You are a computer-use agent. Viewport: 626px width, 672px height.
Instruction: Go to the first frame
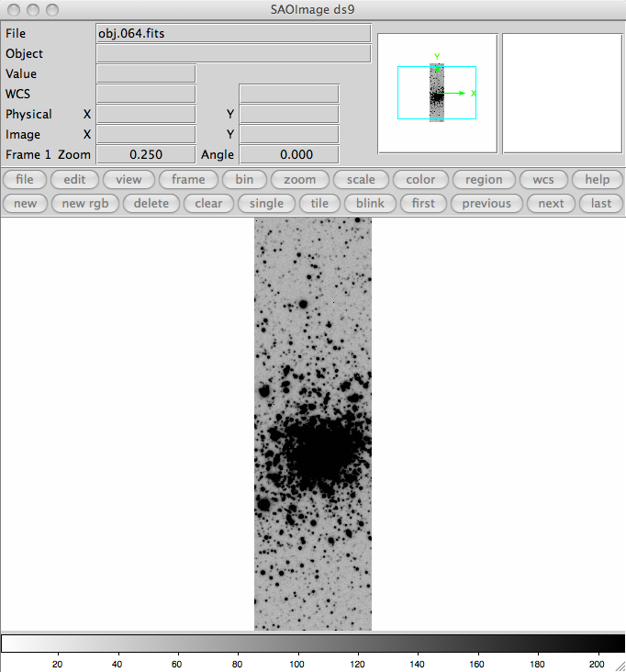[x=423, y=203]
